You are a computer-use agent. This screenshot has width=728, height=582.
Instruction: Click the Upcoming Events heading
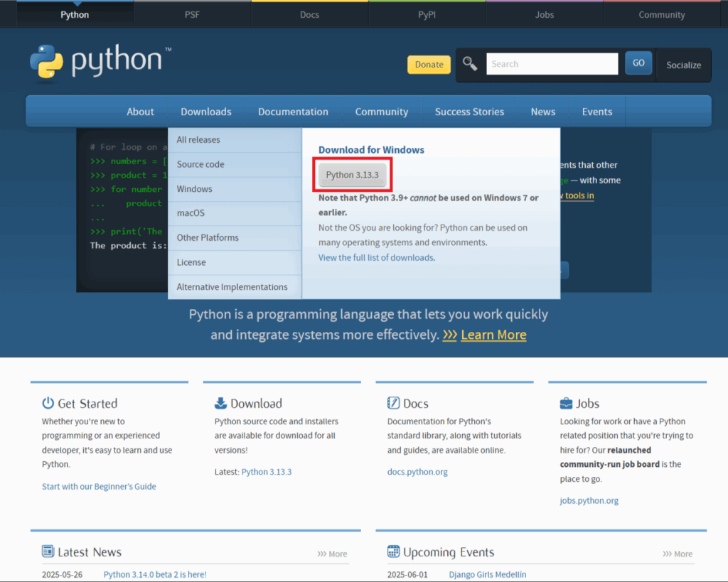tap(449, 552)
